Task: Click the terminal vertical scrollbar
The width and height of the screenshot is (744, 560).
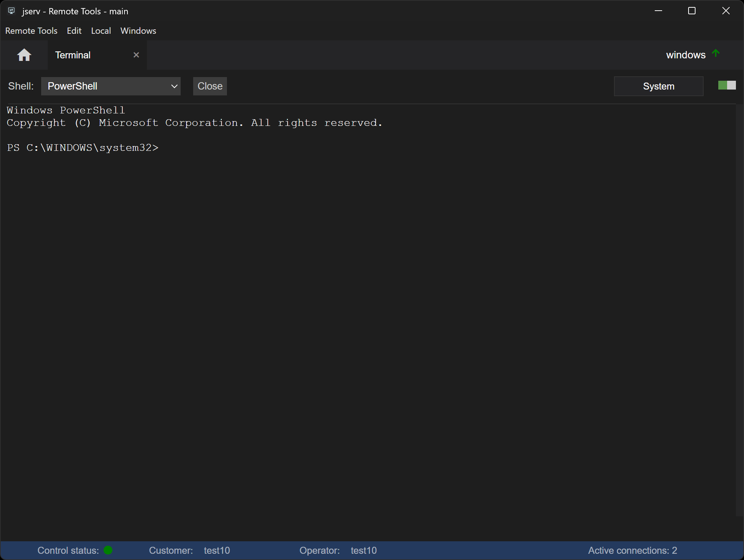Action: click(740, 310)
